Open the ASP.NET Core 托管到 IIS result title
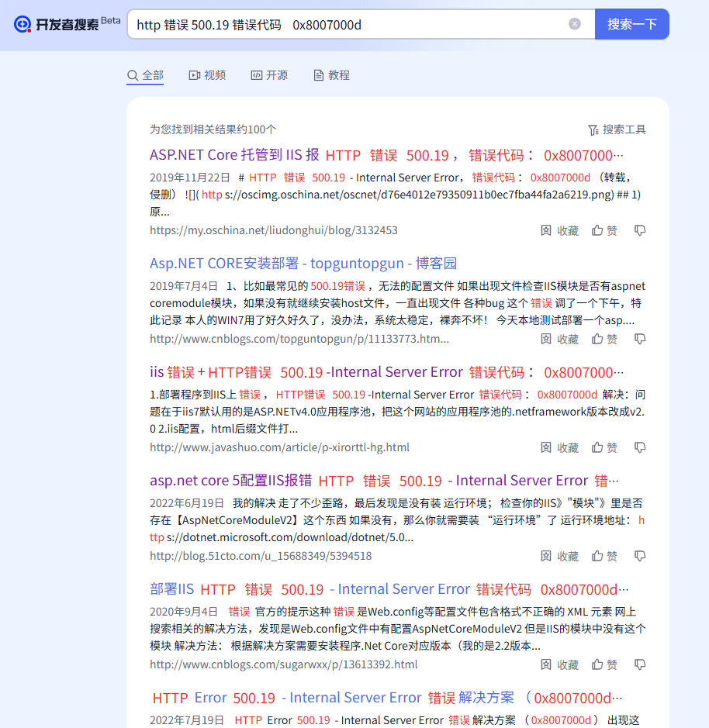 point(386,155)
